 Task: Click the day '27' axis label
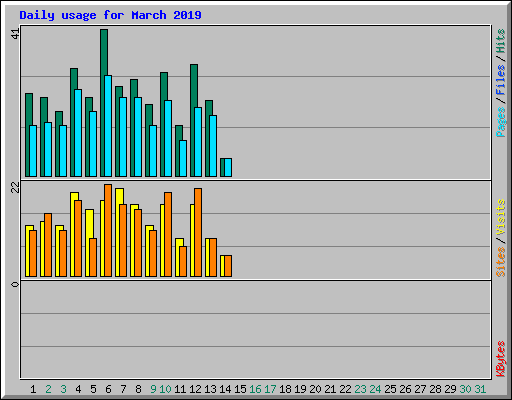[420, 389]
